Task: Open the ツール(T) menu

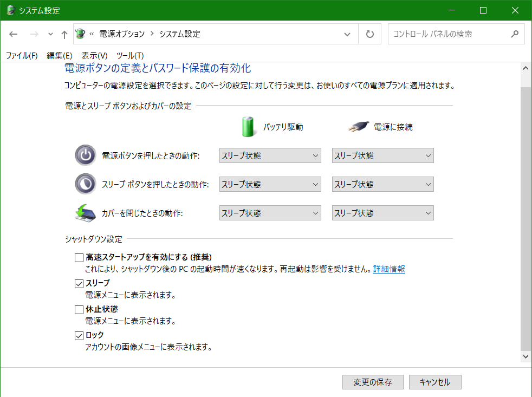Action: point(130,55)
